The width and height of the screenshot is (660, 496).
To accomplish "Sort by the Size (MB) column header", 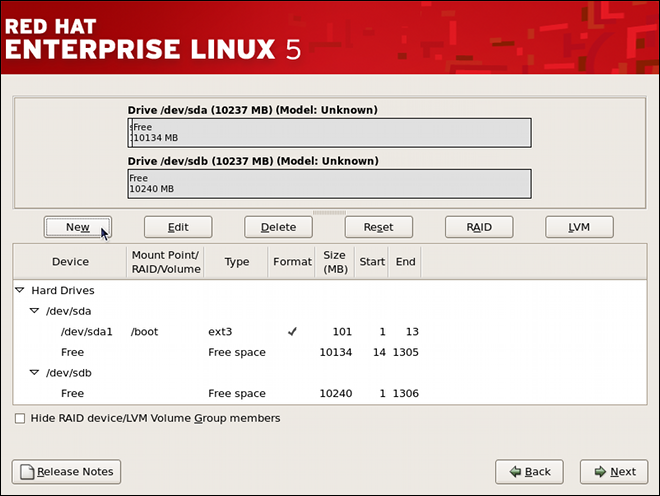I will 334,262.
